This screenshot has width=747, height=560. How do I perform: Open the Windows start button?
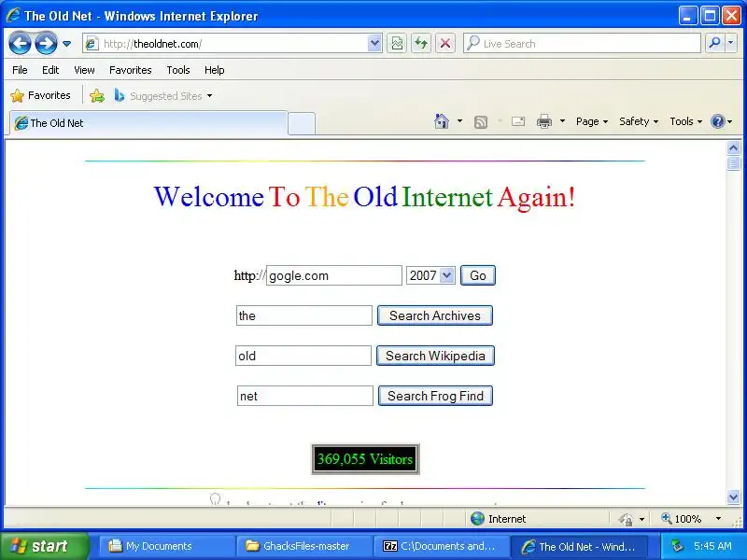point(45,546)
